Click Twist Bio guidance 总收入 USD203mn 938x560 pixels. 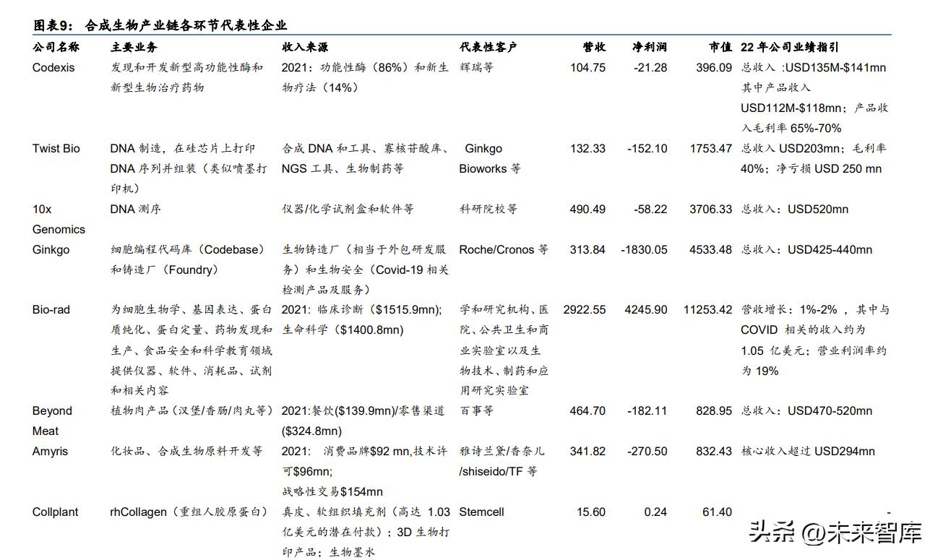click(x=791, y=148)
